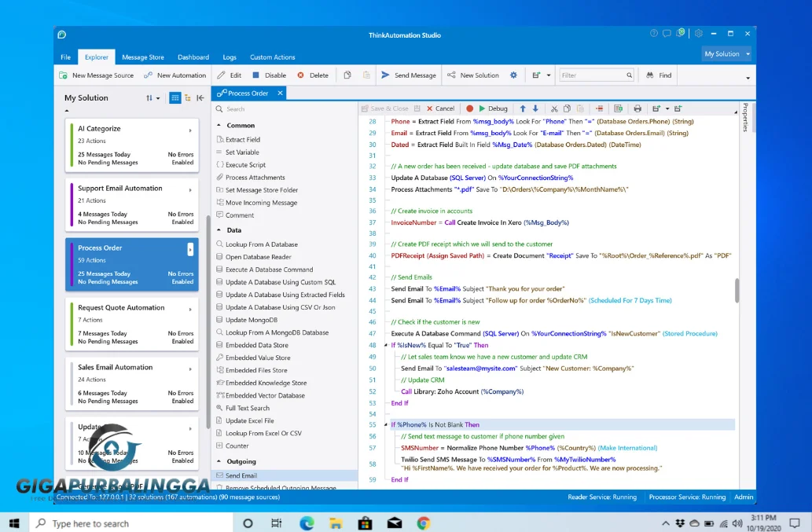Expand the Request Quote Automation card arrow
812x532 pixels.
click(190, 310)
